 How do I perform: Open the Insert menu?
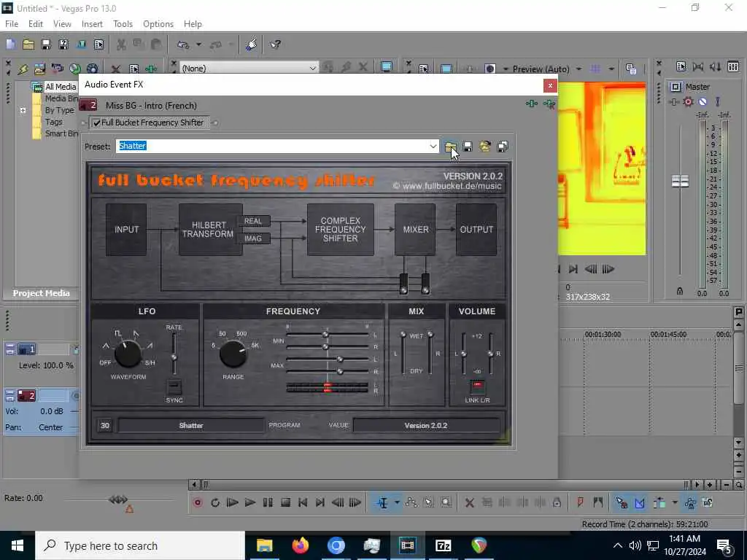point(92,24)
